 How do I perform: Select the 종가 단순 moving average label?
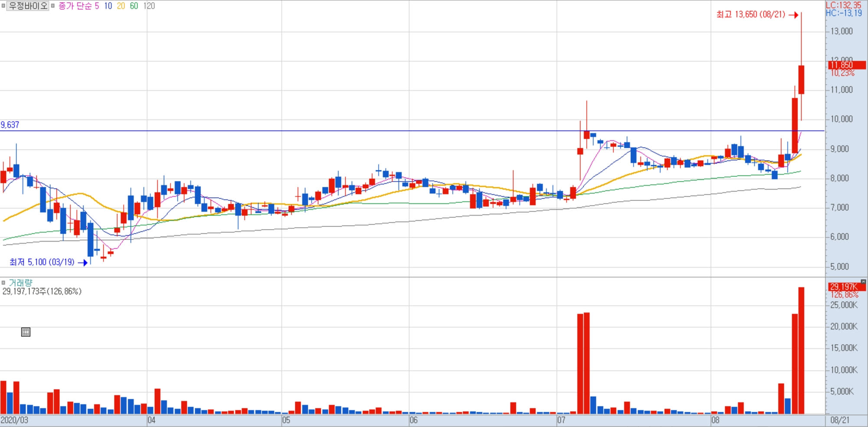pos(75,6)
